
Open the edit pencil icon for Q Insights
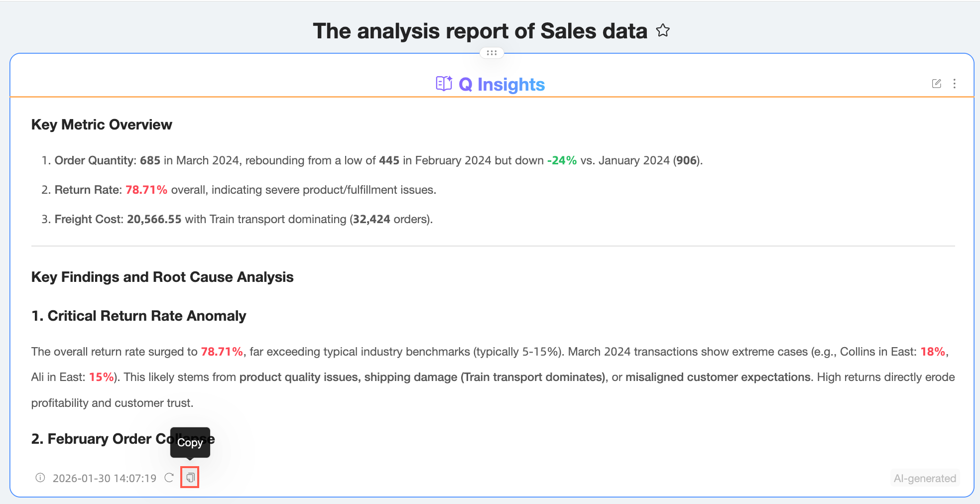coord(936,84)
